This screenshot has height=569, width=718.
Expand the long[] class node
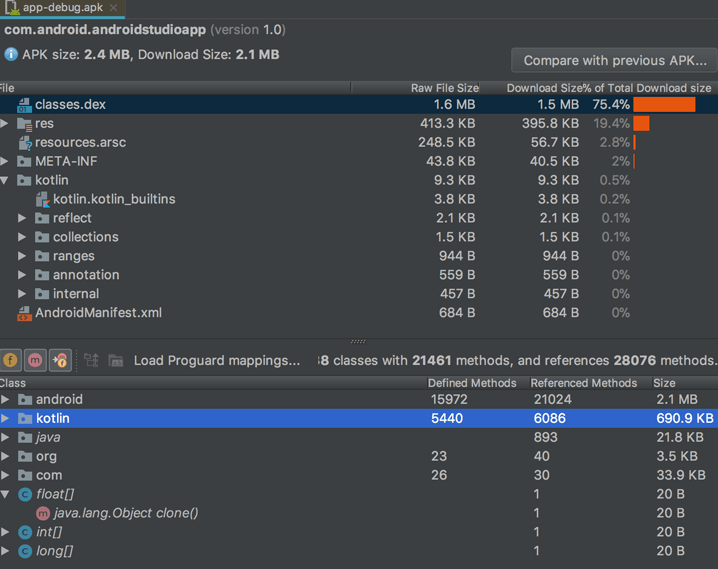point(5,551)
